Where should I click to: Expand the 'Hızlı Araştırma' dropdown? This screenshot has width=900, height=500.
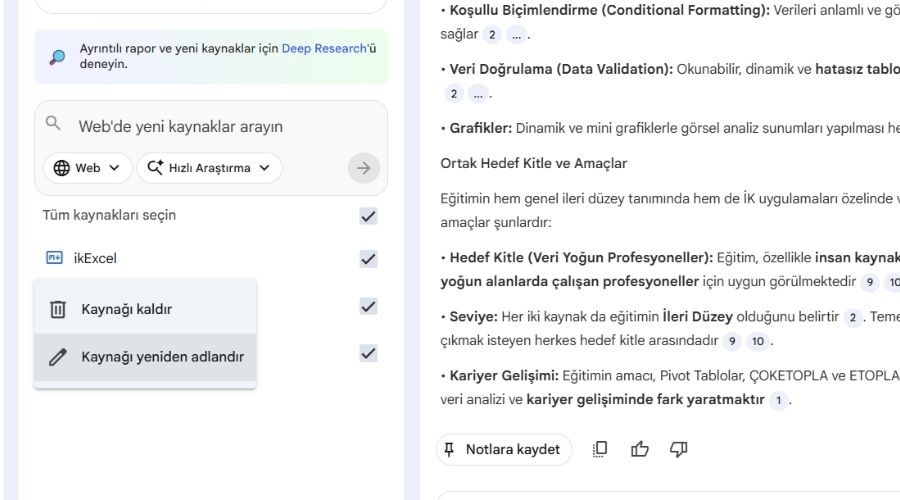(x=209, y=168)
